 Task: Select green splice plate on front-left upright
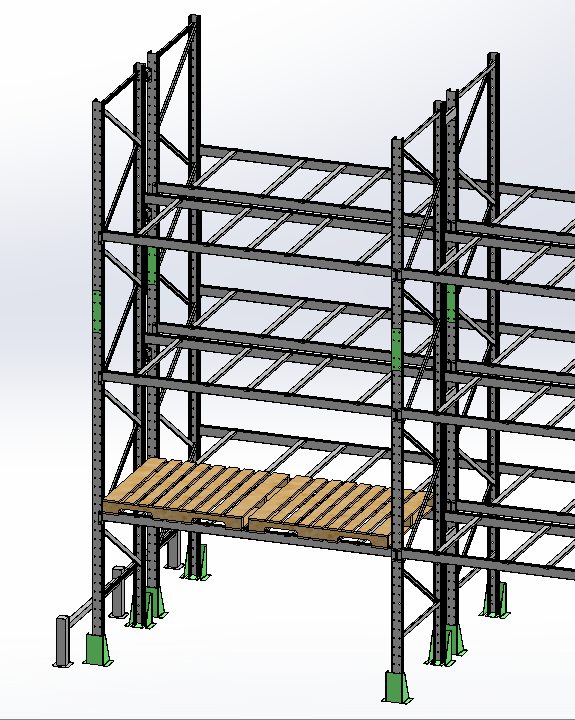click(x=97, y=311)
